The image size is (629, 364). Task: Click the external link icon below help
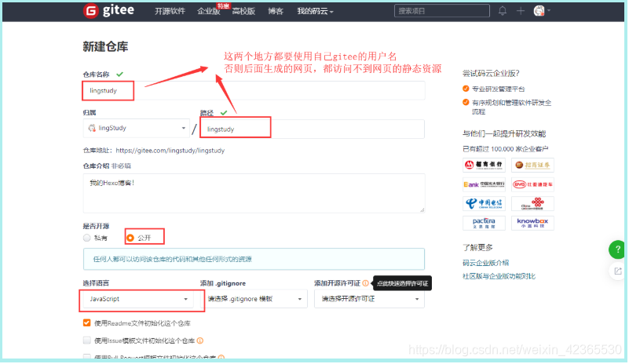tap(617, 271)
